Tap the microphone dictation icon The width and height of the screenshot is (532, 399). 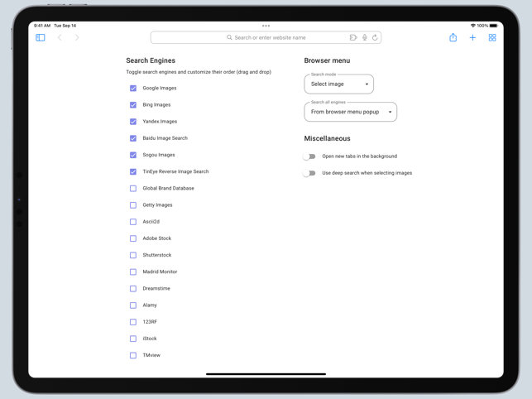coord(364,37)
